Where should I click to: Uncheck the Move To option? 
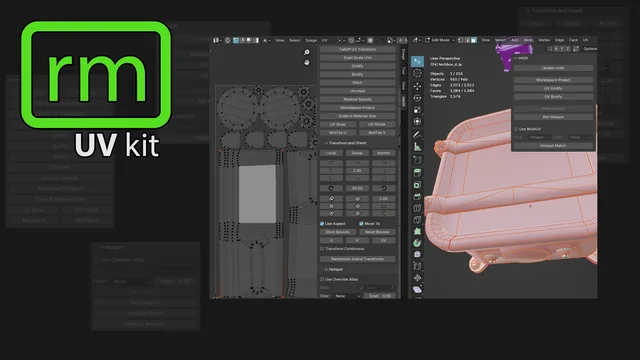[x=361, y=224]
